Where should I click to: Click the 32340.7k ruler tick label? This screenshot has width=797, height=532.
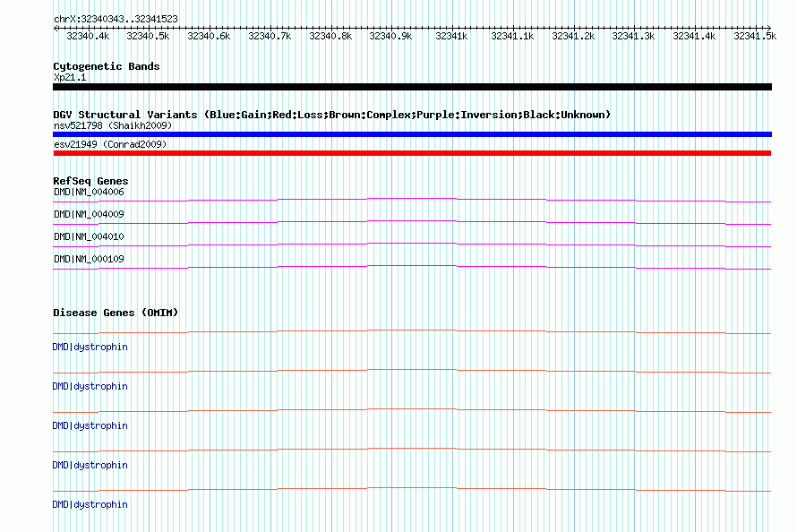tap(270, 36)
